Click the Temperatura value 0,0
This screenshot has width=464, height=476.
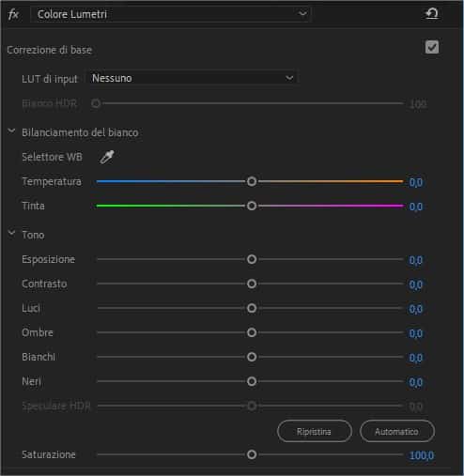click(416, 182)
